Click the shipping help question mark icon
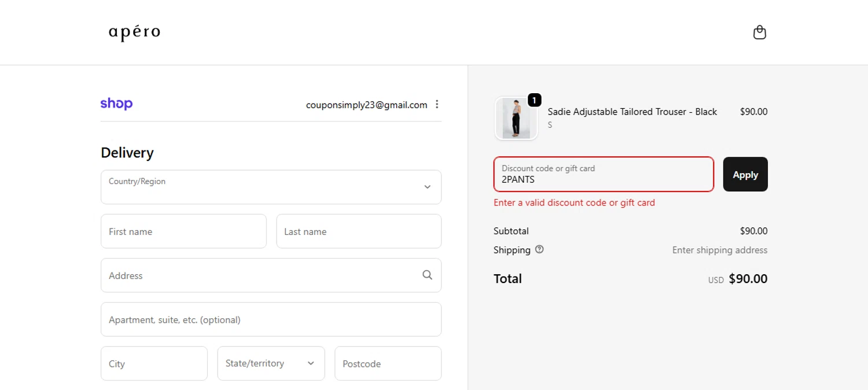This screenshot has height=390, width=868. pos(539,249)
